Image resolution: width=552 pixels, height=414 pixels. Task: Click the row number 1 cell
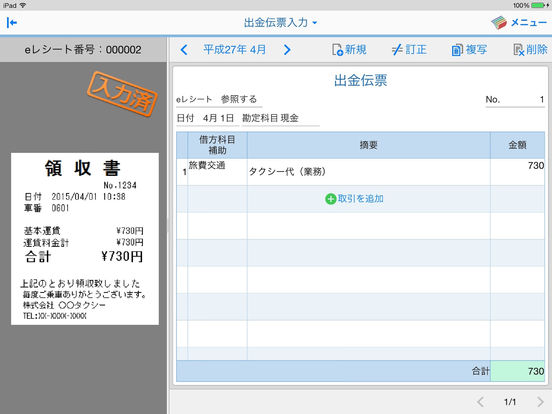183,172
